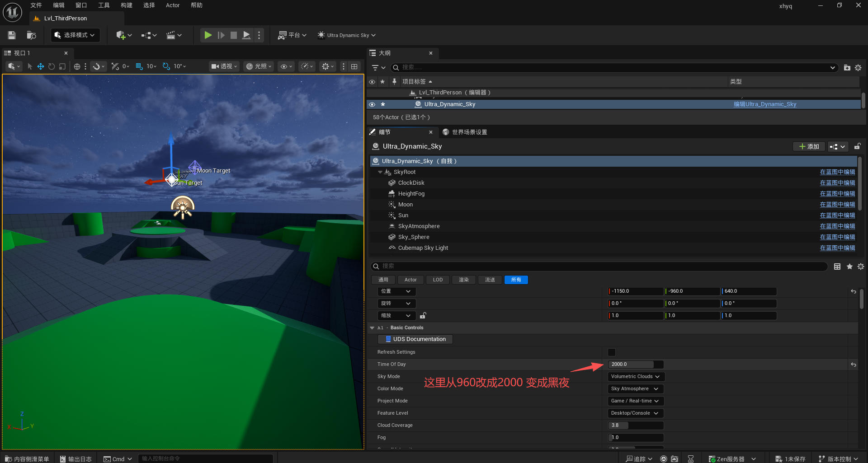868x463 pixels.
Task: Reset Time Of Day to its default value
Action: (854, 365)
